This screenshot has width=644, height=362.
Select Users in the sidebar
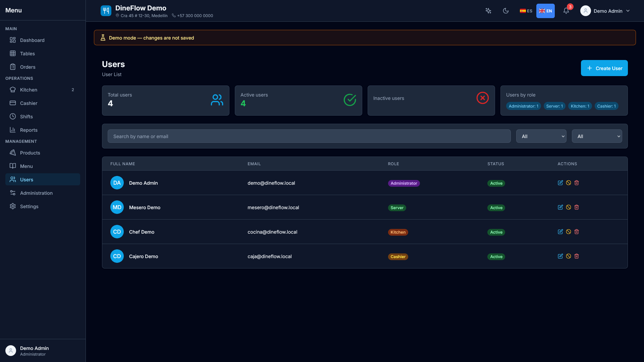[43, 179]
